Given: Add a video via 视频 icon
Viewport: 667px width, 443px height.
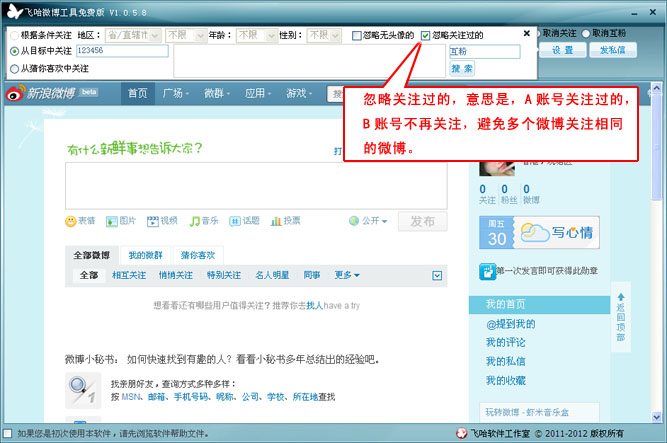Looking at the screenshot, I should pyautogui.click(x=152, y=221).
